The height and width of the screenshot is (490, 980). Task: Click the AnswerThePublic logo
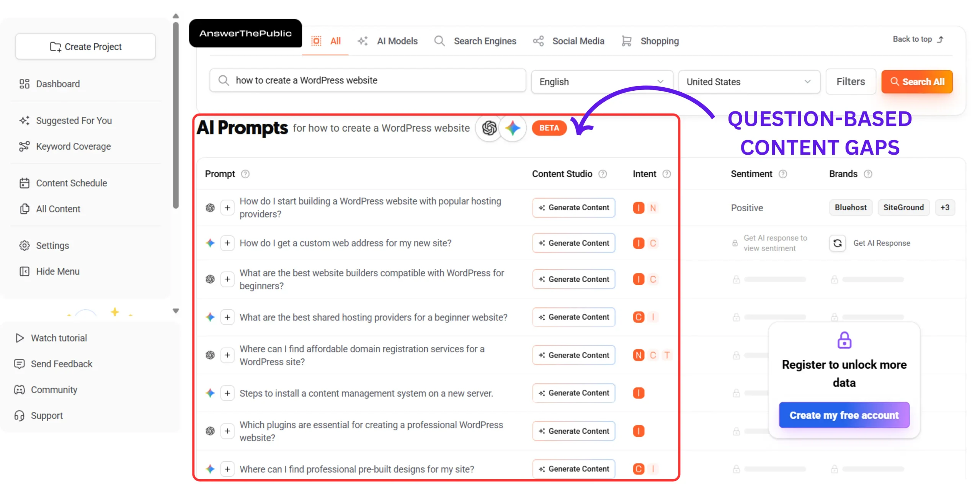click(x=245, y=33)
